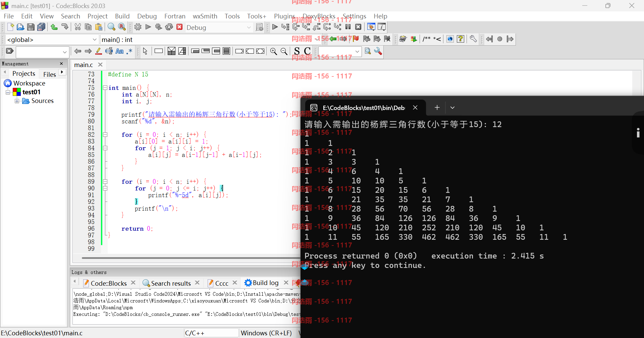Pause the debugger with the break icon
This screenshot has height=338, width=644.
click(x=348, y=27)
